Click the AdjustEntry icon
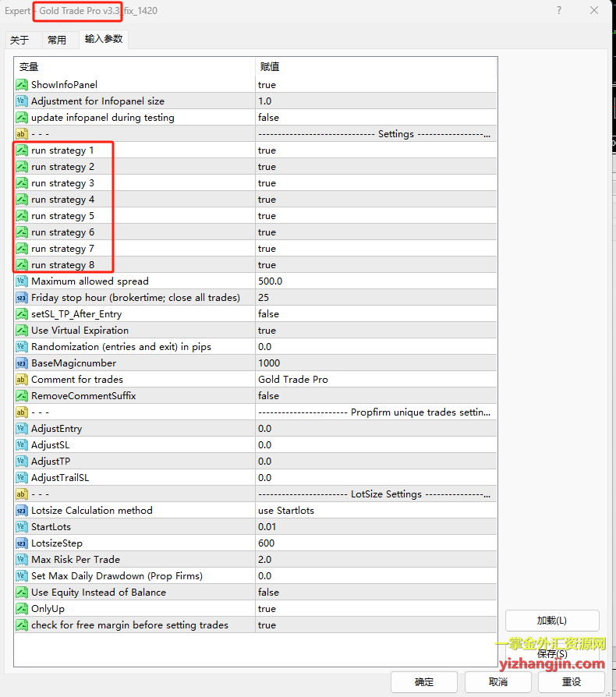The width and height of the screenshot is (616, 697). [22, 429]
